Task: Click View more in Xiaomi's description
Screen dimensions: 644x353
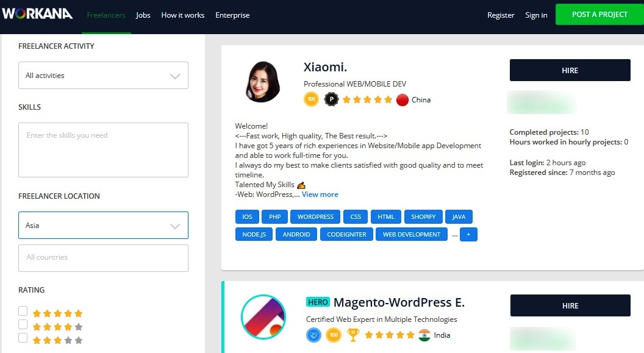Action: 320,194
